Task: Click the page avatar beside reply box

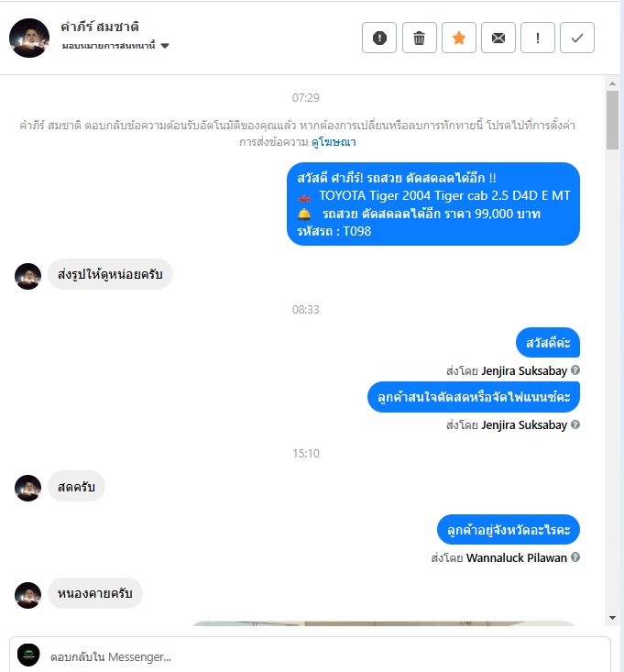Action: (x=28, y=655)
